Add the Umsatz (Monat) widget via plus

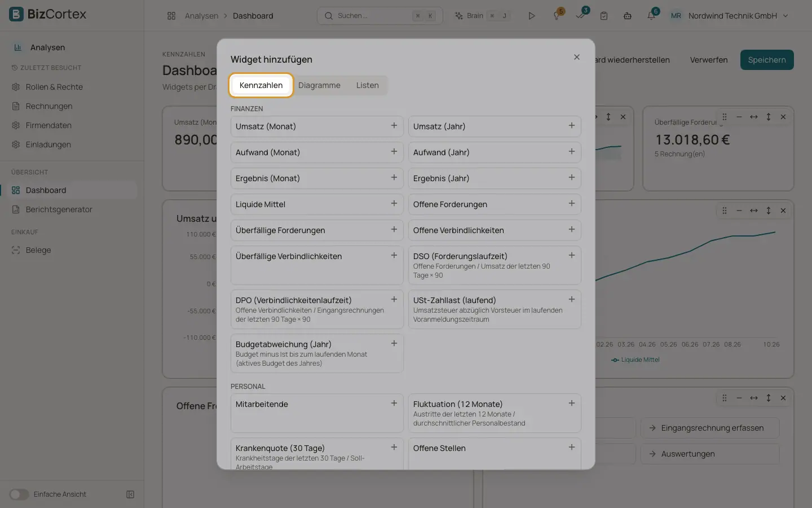[394, 126]
